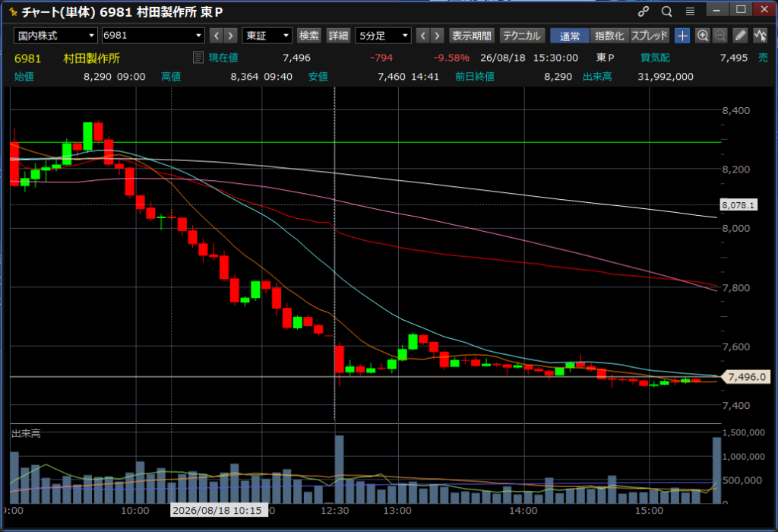The width and height of the screenshot is (778, 532).
Task: Click the timestamp 26/08/18 15:30:00
Action: 529,58
